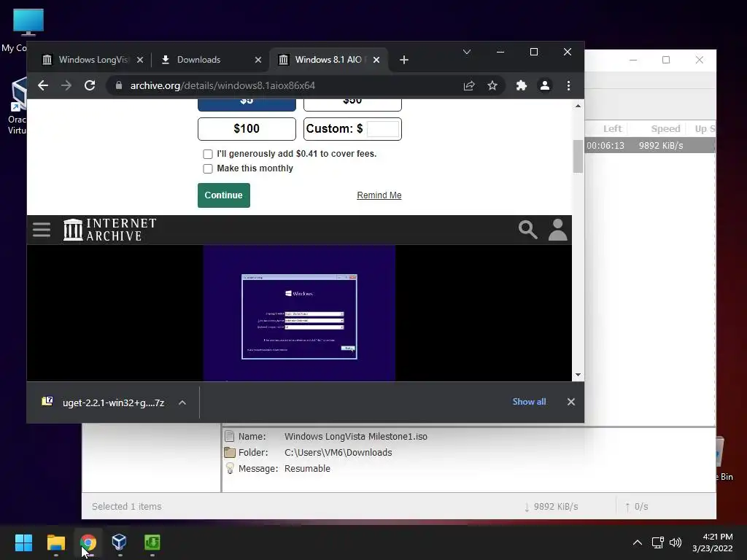The height and width of the screenshot is (560, 747).
Task: Open Chrome's three-dot menu
Action: (x=568, y=86)
